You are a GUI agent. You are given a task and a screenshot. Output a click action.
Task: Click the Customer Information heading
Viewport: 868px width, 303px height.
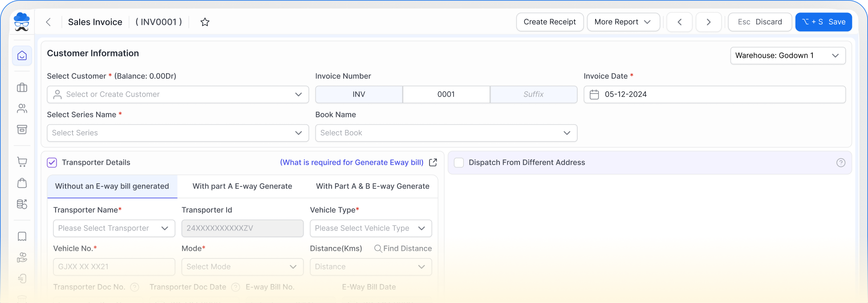93,53
